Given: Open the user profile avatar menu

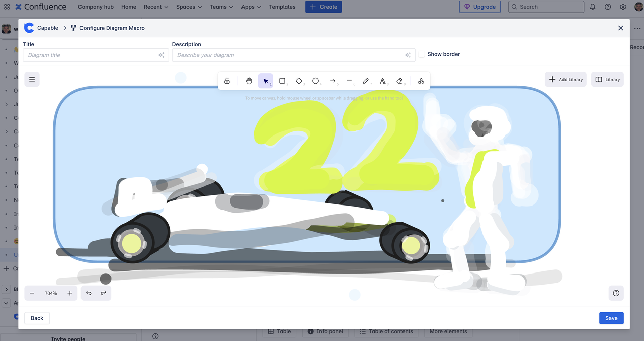Looking at the screenshot, I should click(x=638, y=7).
